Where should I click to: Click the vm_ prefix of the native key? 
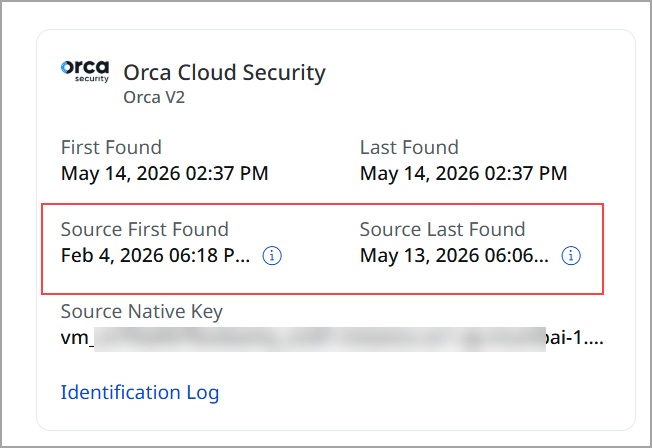77,338
